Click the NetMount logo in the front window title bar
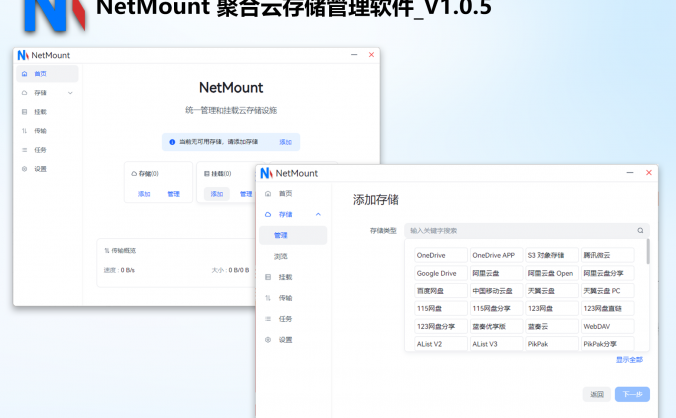 tap(266, 173)
